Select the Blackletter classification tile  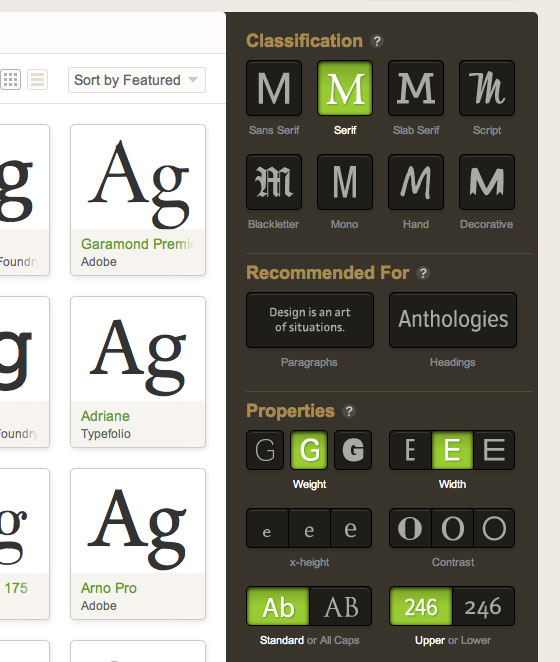[x=274, y=182]
